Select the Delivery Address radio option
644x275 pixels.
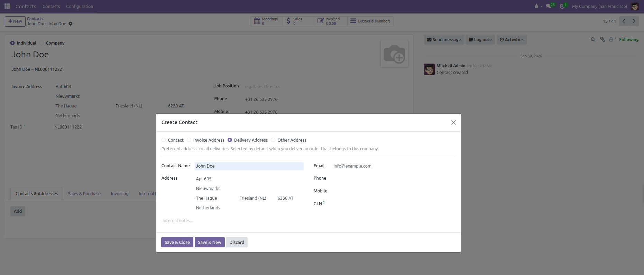click(x=230, y=140)
